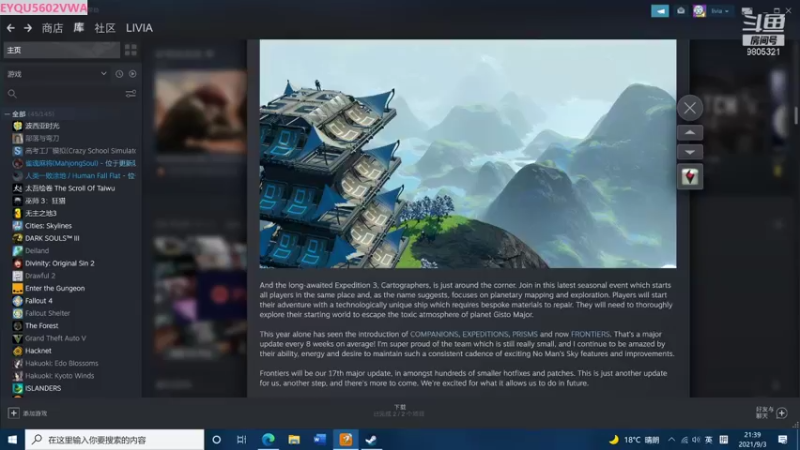Toggle the ready-to-play filter icon
The height and width of the screenshot is (450, 800).
(133, 74)
